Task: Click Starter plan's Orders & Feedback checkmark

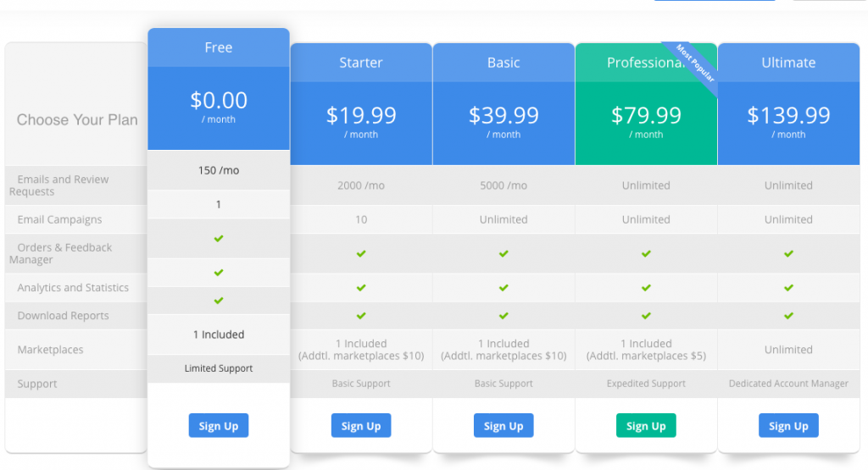Action: pyautogui.click(x=361, y=253)
